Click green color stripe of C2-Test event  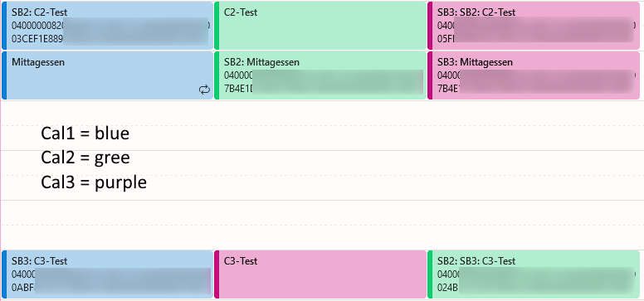[217, 26]
